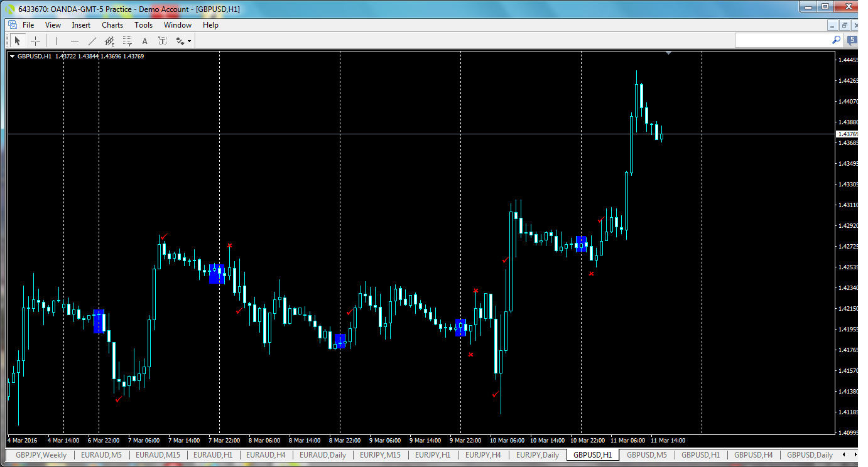
Task: Open the Help menu
Action: pos(210,25)
